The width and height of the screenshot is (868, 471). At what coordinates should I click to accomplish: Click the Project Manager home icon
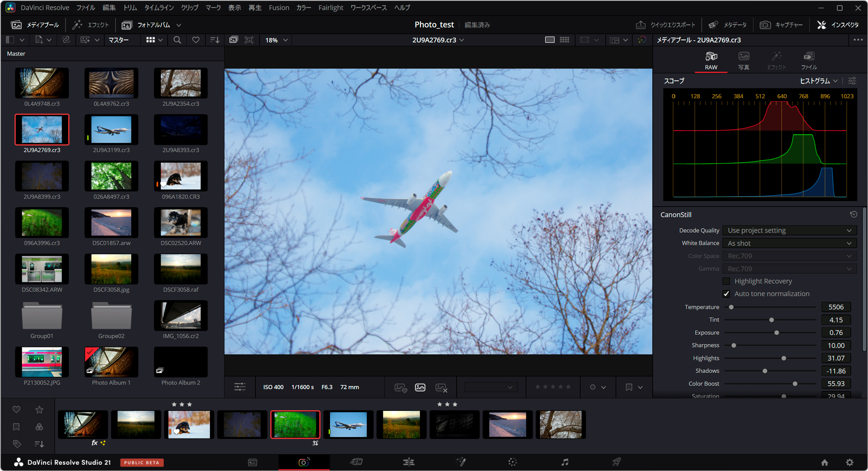pyautogui.click(x=825, y=462)
